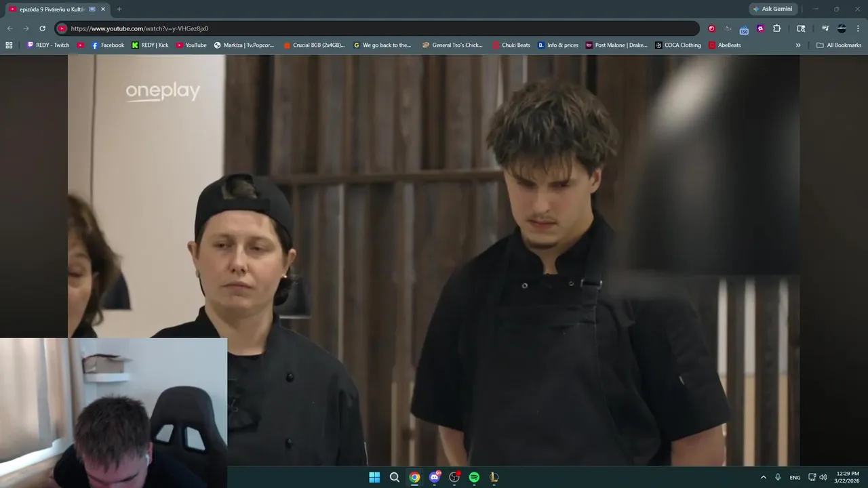Open the Chrome apps grid shortcut
This screenshot has height=488, width=868.
pyautogui.click(x=9, y=45)
